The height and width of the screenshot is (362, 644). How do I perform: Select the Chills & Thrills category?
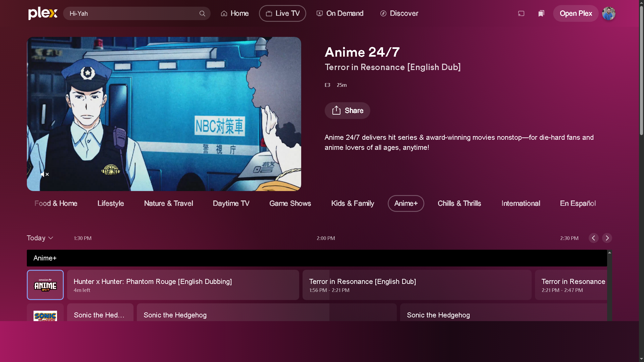[x=459, y=203]
